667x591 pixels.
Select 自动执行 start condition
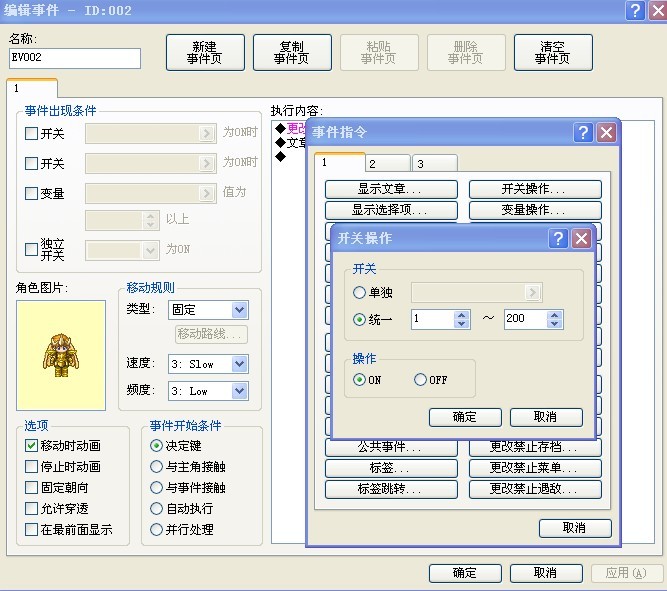coord(157,508)
